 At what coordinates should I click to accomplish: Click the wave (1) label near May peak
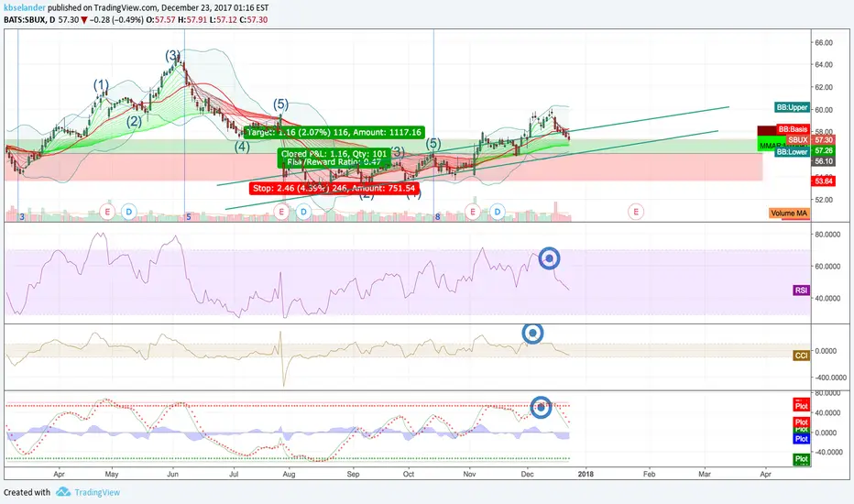pyautogui.click(x=101, y=84)
